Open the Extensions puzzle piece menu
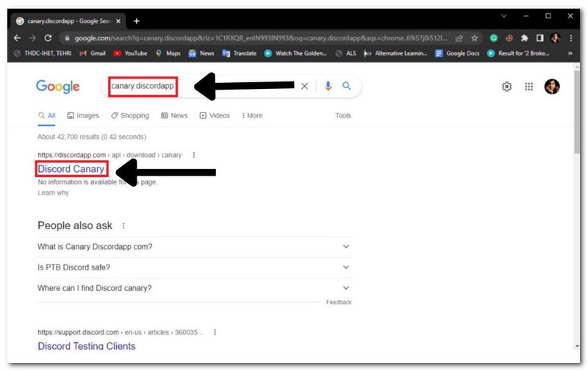Screen dimensions: 588x371 coord(525,38)
